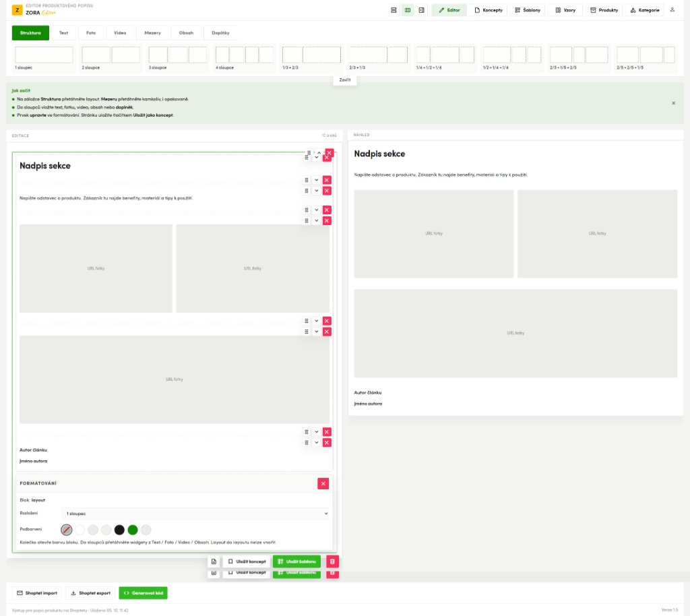690x616 pixels.
Task: Select the side panel view icon
Action: 422,10
